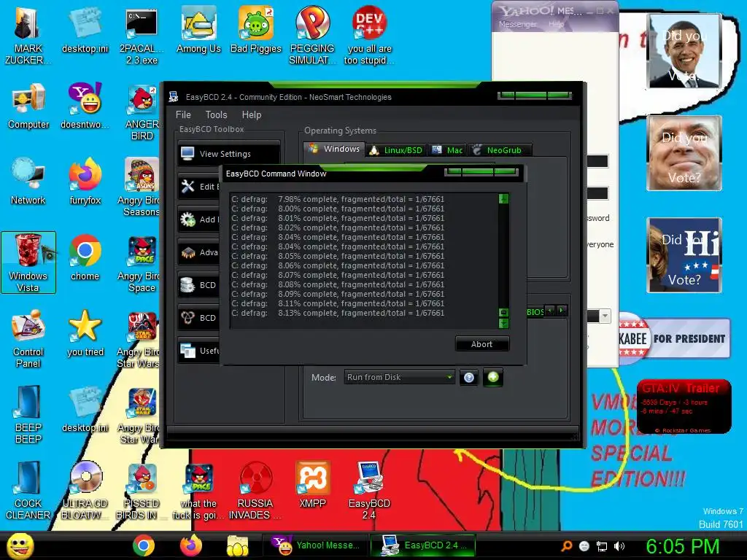Click the Hillary 'Did you Vote?' gadget

[684, 255]
